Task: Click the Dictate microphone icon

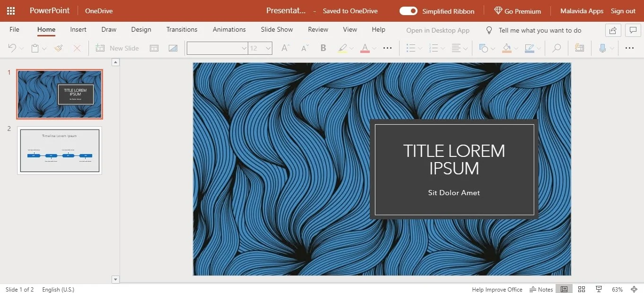Action: (602, 48)
